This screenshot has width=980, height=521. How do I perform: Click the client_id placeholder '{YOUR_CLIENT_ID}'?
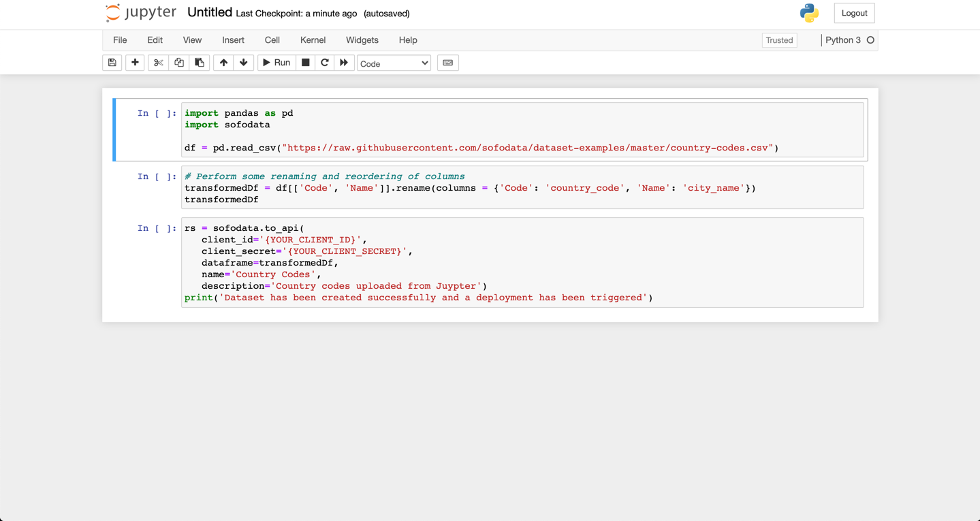[x=310, y=240]
